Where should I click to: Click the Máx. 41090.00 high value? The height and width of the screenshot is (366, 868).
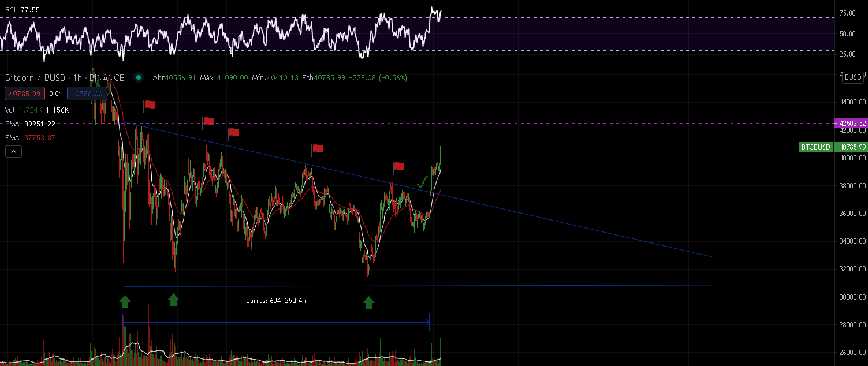click(x=224, y=77)
